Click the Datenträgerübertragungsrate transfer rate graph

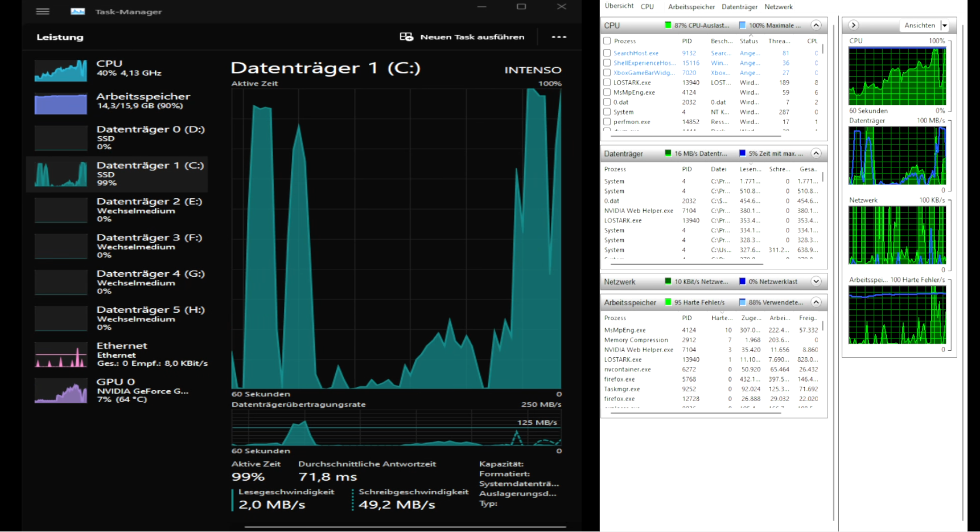397,427
